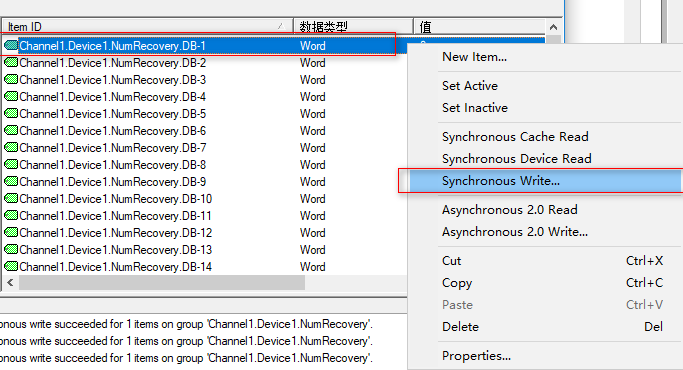Select item Channel1.Device1.NumRecovery.DB-7

[x=112, y=147]
